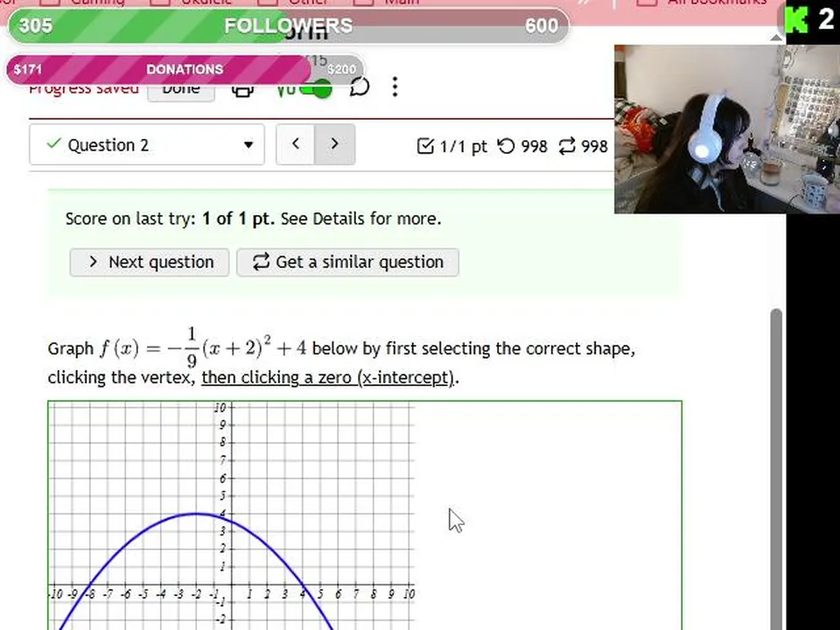The width and height of the screenshot is (840, 630).
Task: Toggle the green accessibility switch
Action: (x=316, y=88)
